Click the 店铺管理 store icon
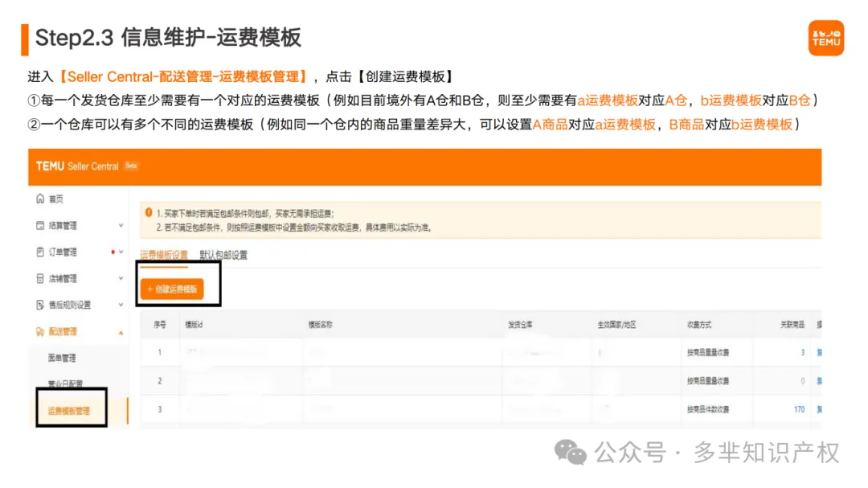This screenshot has width=868, height=488. click(x=40, y=279)
